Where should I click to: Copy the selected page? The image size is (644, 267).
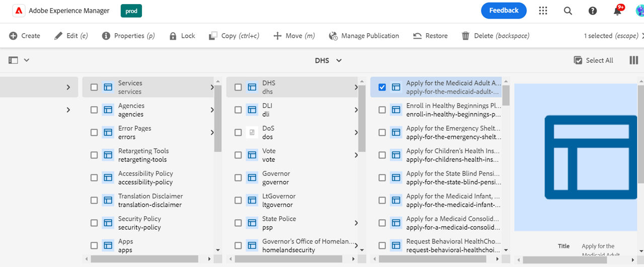[234, 36]
